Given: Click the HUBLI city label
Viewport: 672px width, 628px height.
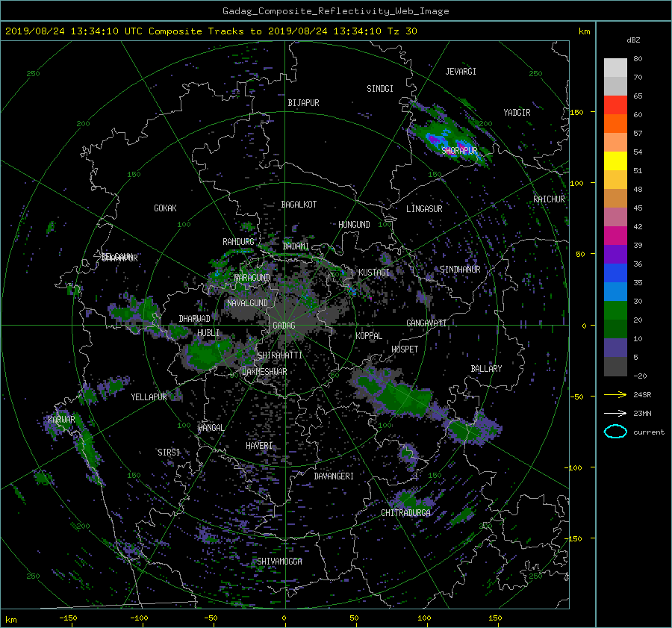Looking at the screenshot, I should click(208, 332).
